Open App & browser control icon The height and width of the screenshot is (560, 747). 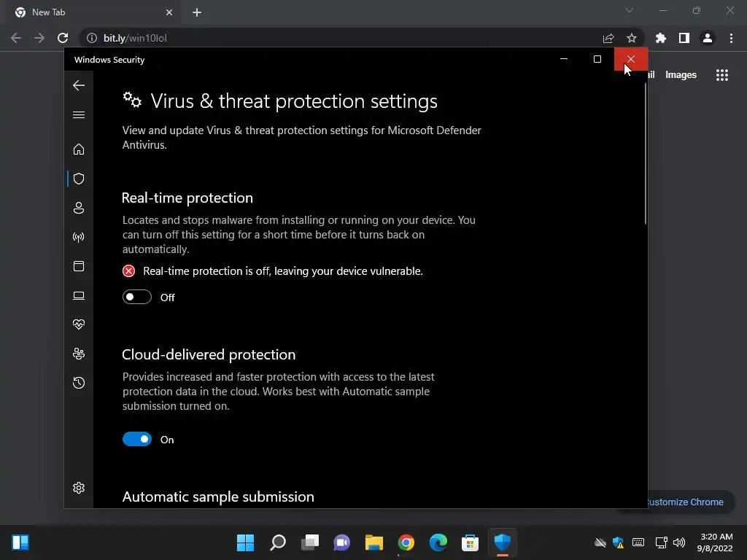tap(79, 266)
